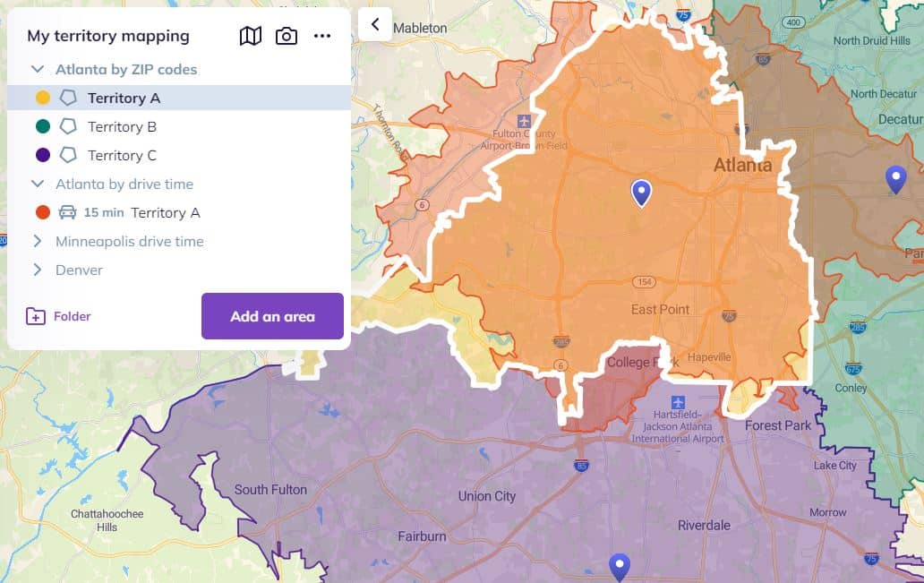Open the three-dot more options menu
The height and width of the screenshot is (583, 924).
(x=322, y=36)
